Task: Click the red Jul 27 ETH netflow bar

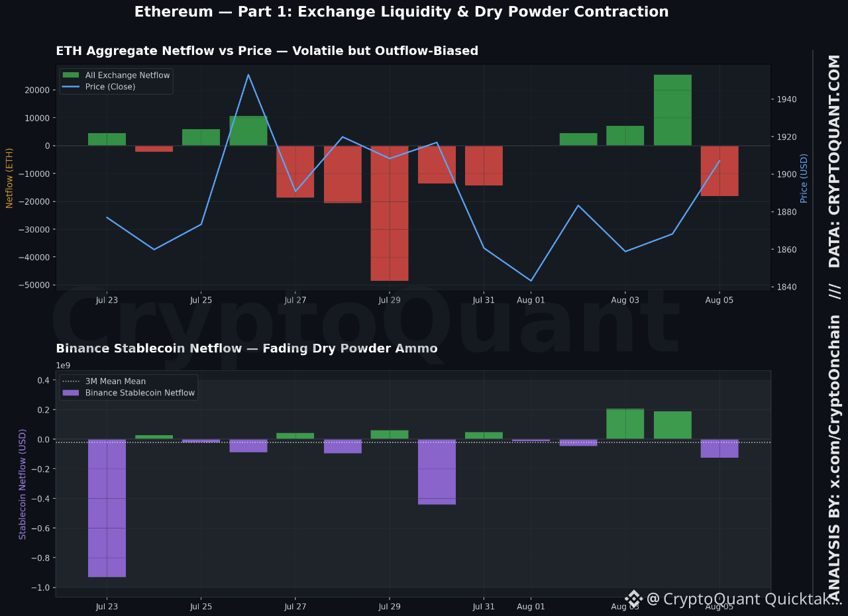Action: 295,172
